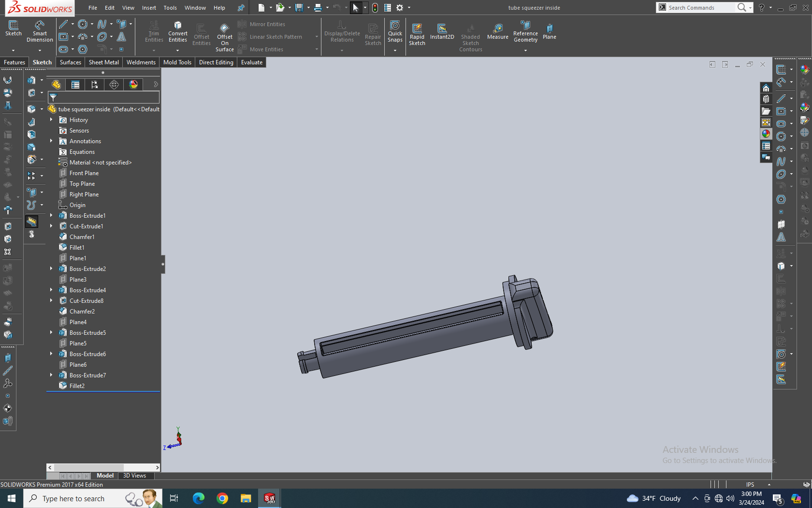
Task: Open the Design Library task pane icon
Action: (x=766, y=99)
